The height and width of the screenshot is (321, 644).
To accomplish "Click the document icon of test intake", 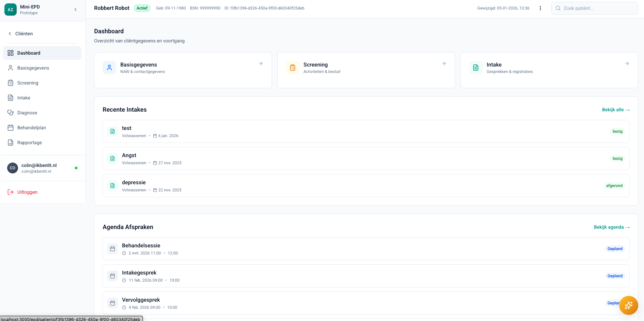I will pos(112,131).
